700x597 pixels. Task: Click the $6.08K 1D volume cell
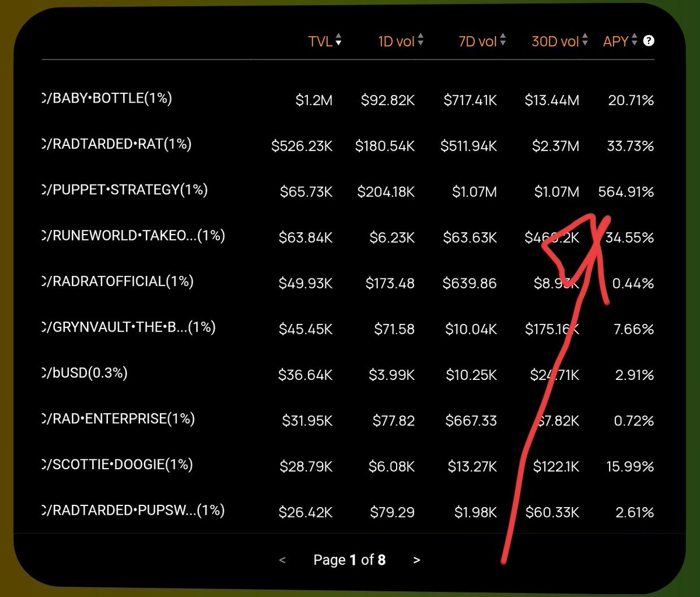[x=392, y=467]
